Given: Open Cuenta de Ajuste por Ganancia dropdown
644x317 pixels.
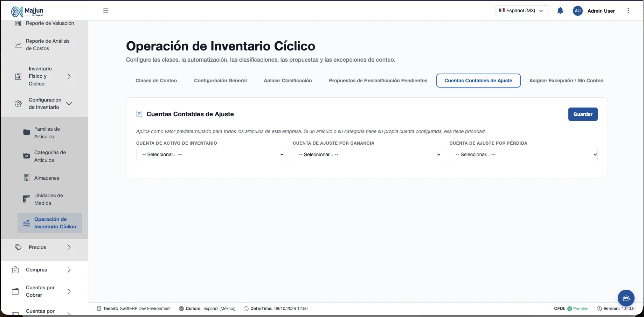Looking at the screenshot, I should pos(367,154).
